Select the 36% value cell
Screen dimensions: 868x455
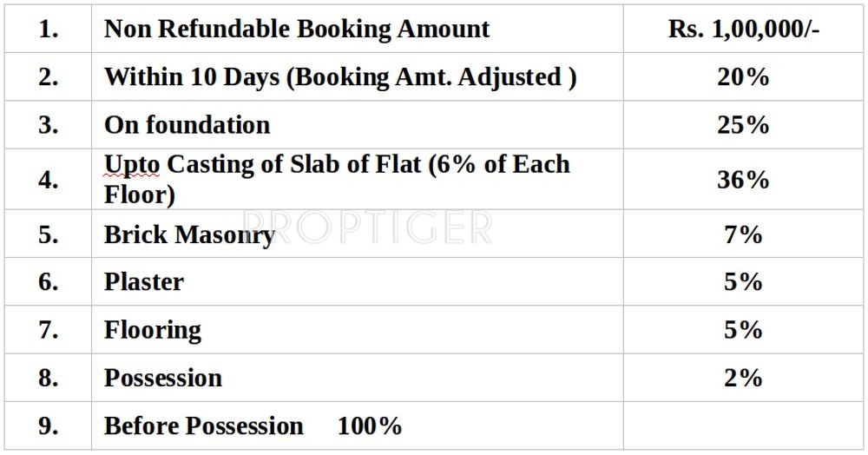point(744,180)
